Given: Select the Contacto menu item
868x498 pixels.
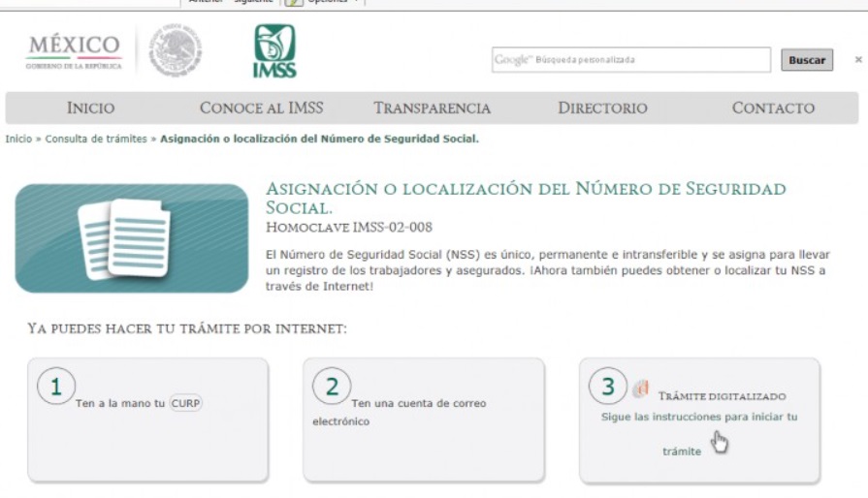Looking at the screenshot, I should tap(773, 109).
